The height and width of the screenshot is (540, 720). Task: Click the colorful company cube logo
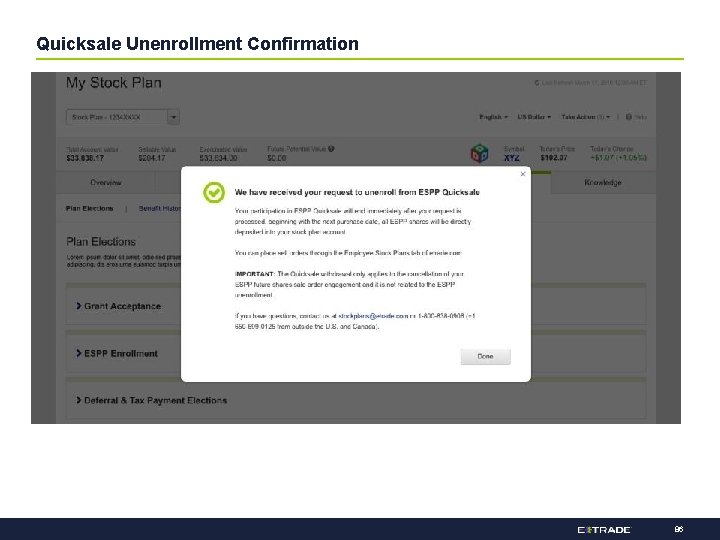(479, 153)
